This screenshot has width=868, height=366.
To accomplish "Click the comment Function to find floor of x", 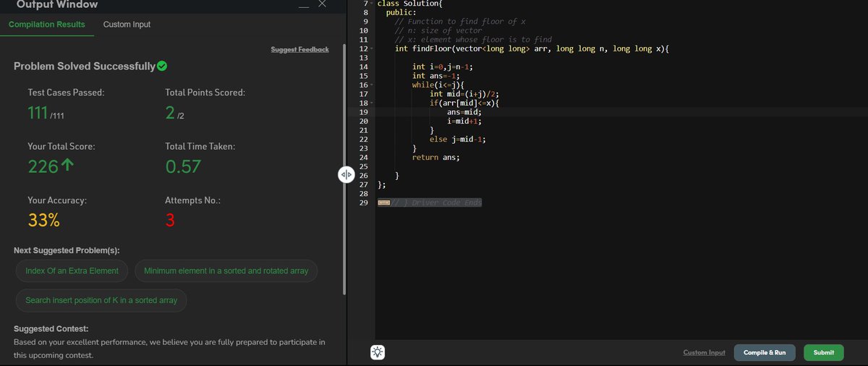I will [460, 22].
